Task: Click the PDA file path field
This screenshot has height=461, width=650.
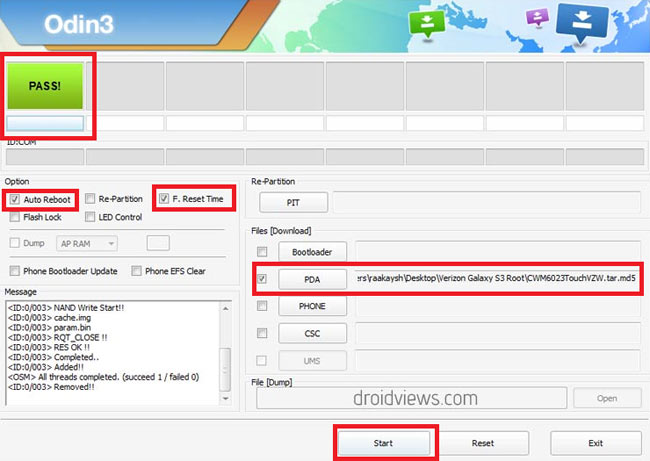Action: coord(497,278)
